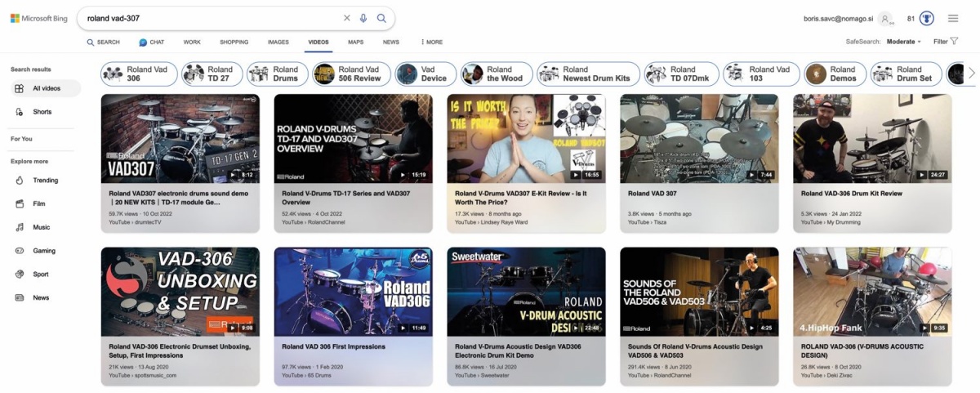Image resolution: width=980 pixels, height=393 pixels.
Task: Open VAD-306 Unboxing & Setup thumbnail
Action: (x=180, y=292)
